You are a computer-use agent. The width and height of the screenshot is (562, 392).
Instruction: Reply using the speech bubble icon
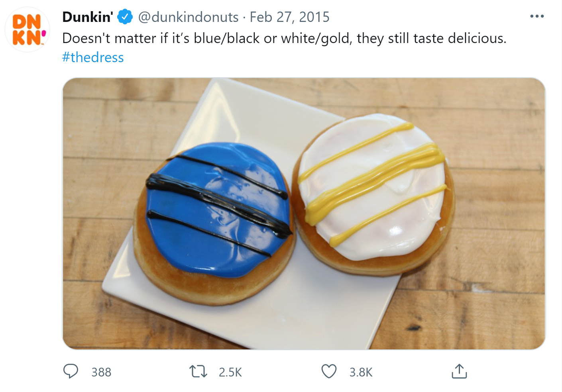pos(71,372)
